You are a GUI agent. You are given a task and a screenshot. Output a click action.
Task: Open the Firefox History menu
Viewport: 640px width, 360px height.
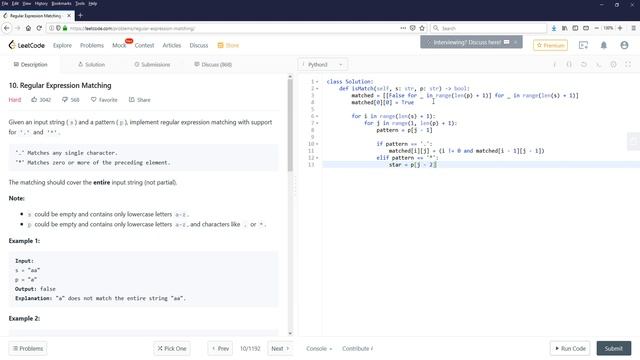(x=41, y=3)
